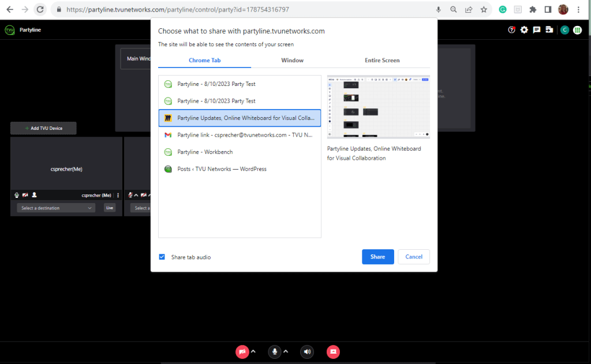Click Add TVU Device button
Screen dimensions: 591x364
coord(43,128)
